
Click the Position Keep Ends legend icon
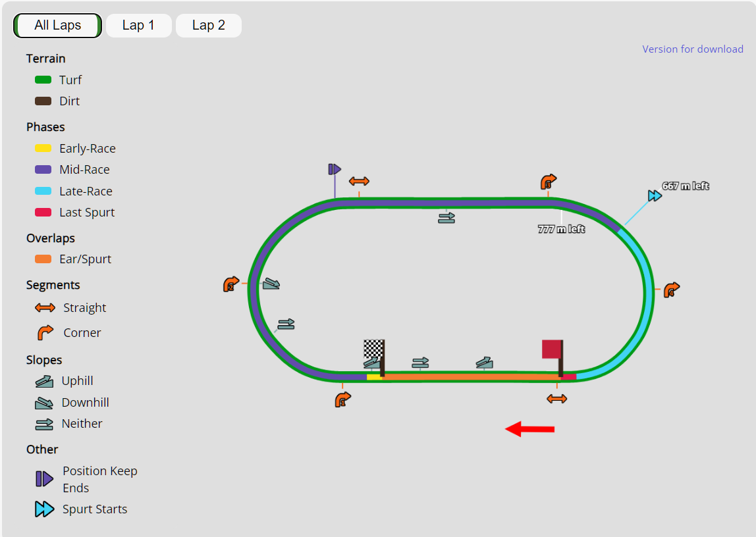pos(44,478)
